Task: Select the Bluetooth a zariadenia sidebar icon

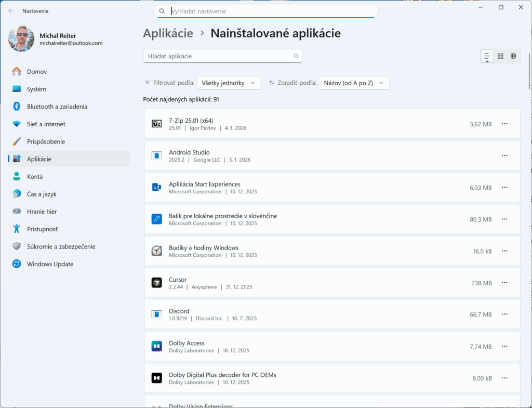Action: (x=16, y=107)
